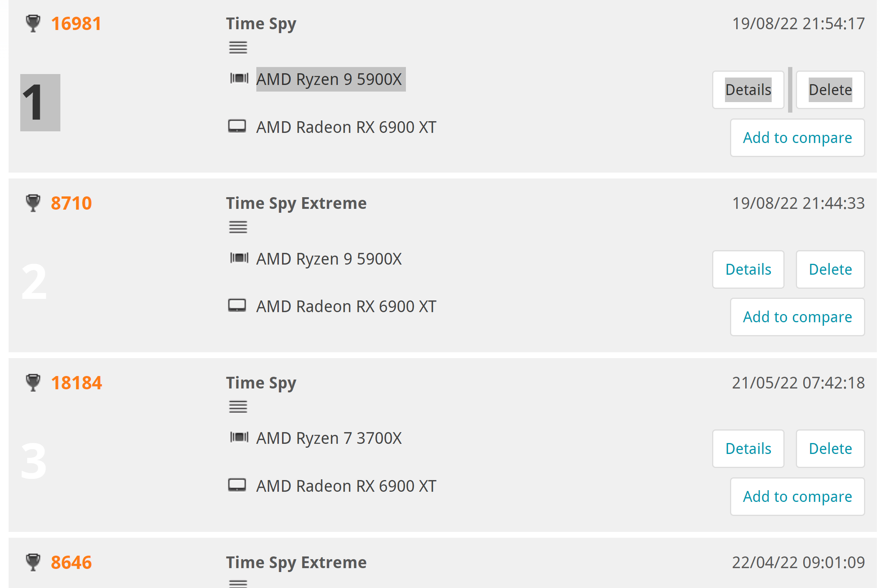Add the 18184 result to compare
The width and height of the screenshot is (880, 588).
797,496
